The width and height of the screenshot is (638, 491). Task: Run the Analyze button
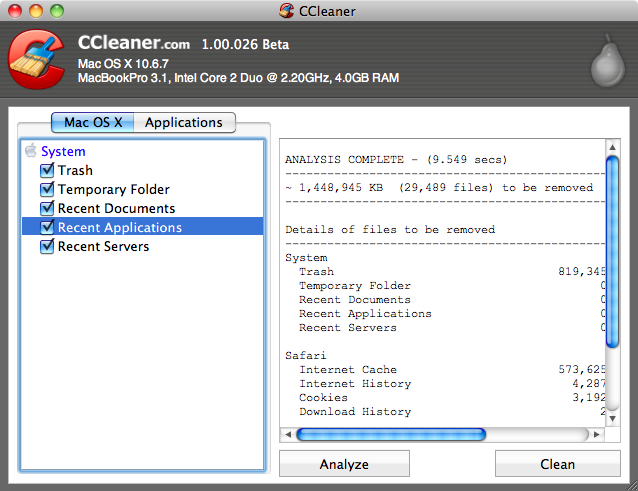[x=344, y=464]
